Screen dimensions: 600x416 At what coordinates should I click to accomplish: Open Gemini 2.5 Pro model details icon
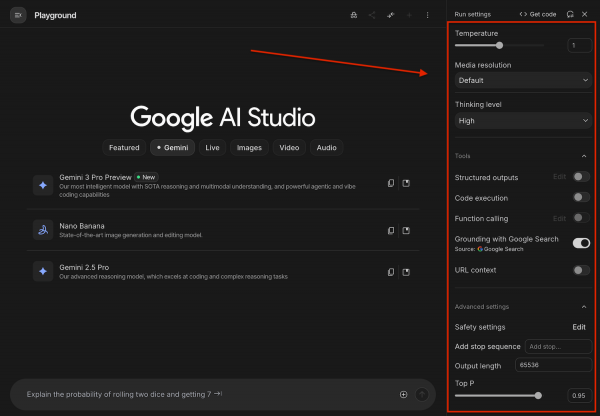click(406, 272)
